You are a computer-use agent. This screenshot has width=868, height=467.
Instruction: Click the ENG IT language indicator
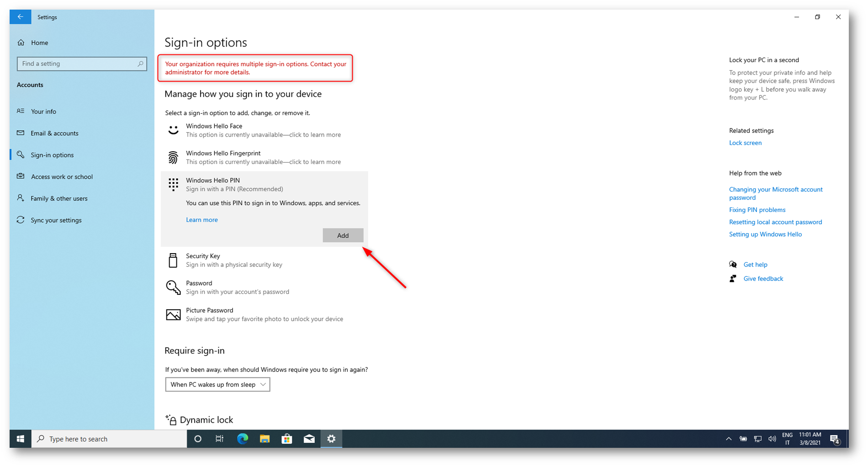click(787, 439)
